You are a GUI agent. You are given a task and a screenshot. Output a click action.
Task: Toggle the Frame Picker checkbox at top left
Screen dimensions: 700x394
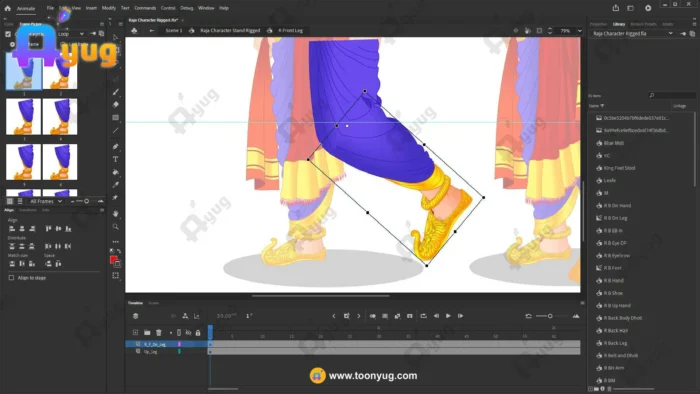pos(8,34)
